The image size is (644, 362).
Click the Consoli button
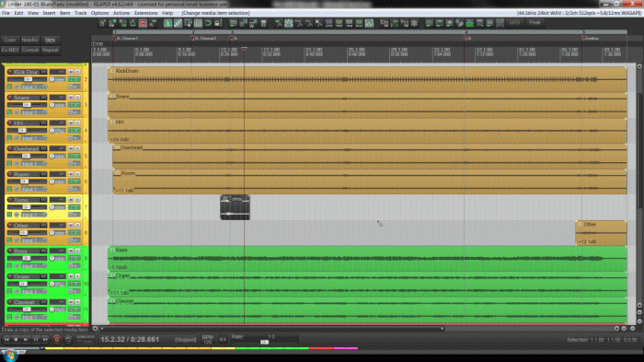(x=30, y=50)
